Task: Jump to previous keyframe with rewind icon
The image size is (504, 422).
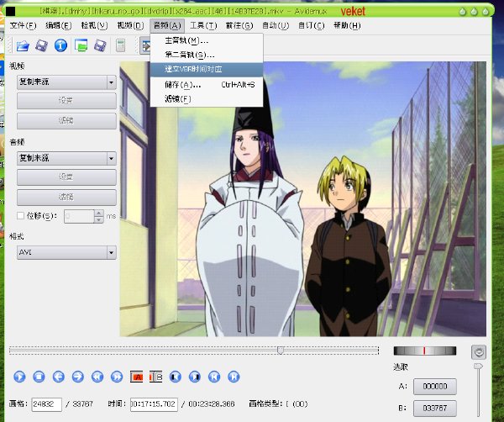Action: 97,377
